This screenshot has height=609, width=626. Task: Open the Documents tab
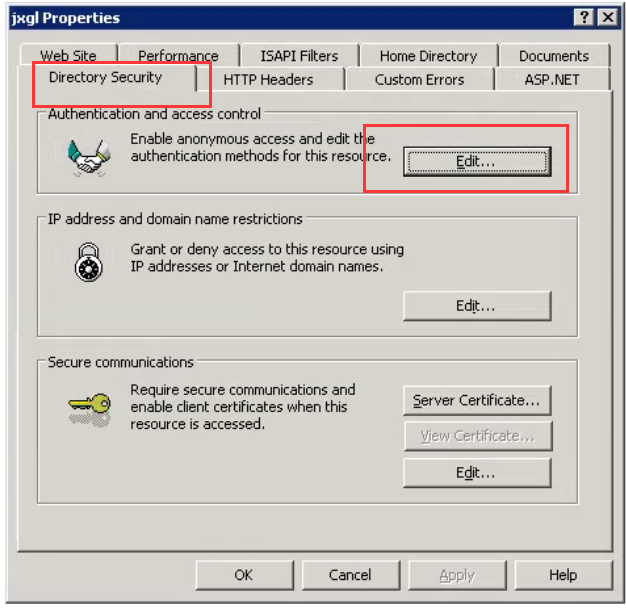[x=553, y=56]
